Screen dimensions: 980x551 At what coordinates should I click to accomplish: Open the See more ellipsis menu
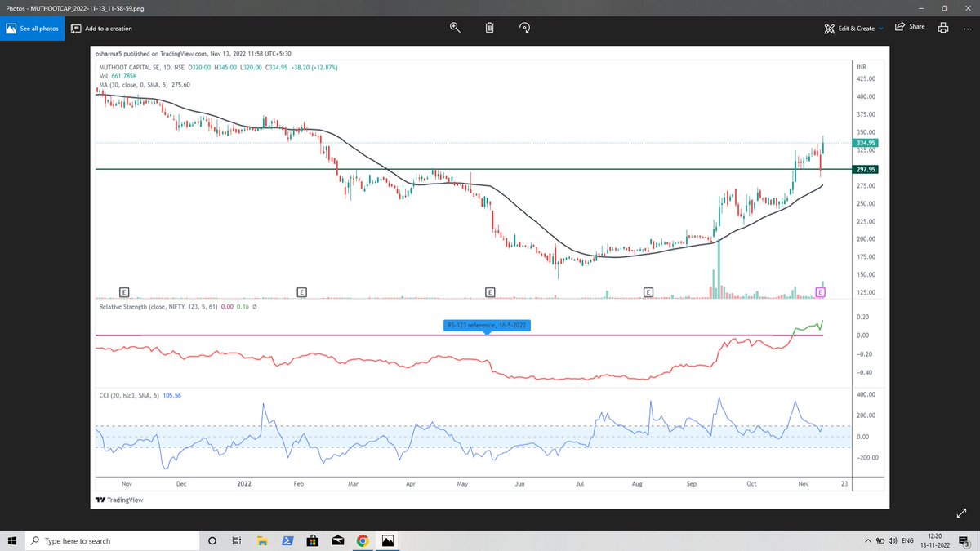coord(968,27)
